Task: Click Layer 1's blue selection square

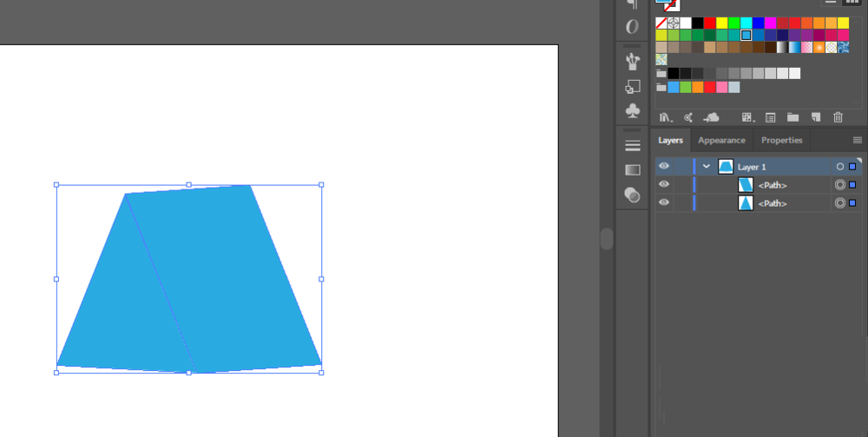Action: pos(852,167)
